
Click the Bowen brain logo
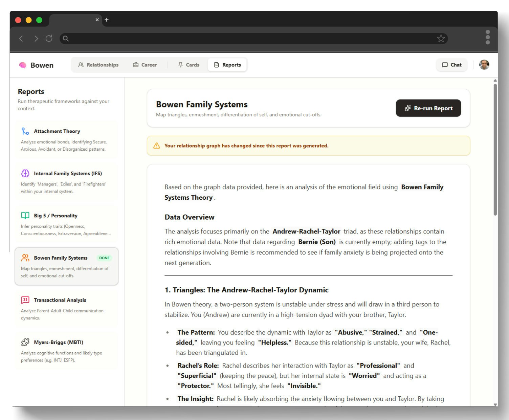pos(22,65)
